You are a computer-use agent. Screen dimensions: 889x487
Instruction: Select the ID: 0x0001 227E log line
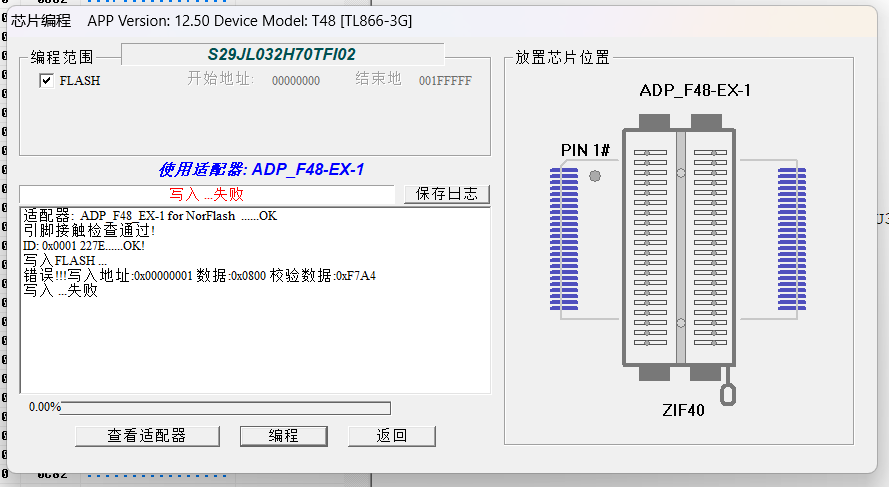click(x=84, y=245)
